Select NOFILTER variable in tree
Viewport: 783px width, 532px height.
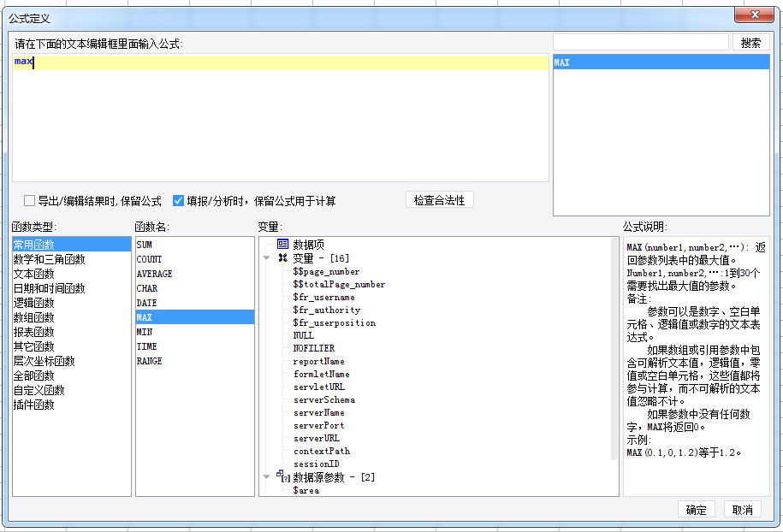pos(313,348)
